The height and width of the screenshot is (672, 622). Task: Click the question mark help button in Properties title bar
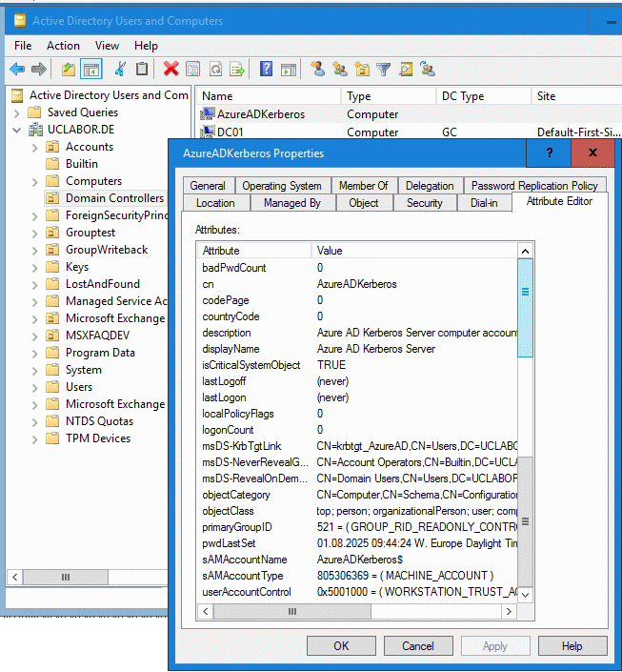(550, 153)
